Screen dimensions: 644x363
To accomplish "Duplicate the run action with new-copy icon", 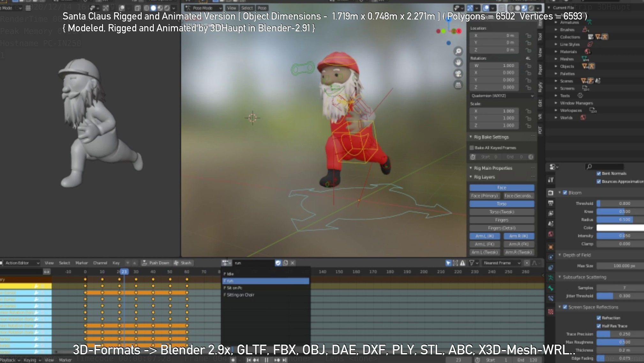I will 285,263.
